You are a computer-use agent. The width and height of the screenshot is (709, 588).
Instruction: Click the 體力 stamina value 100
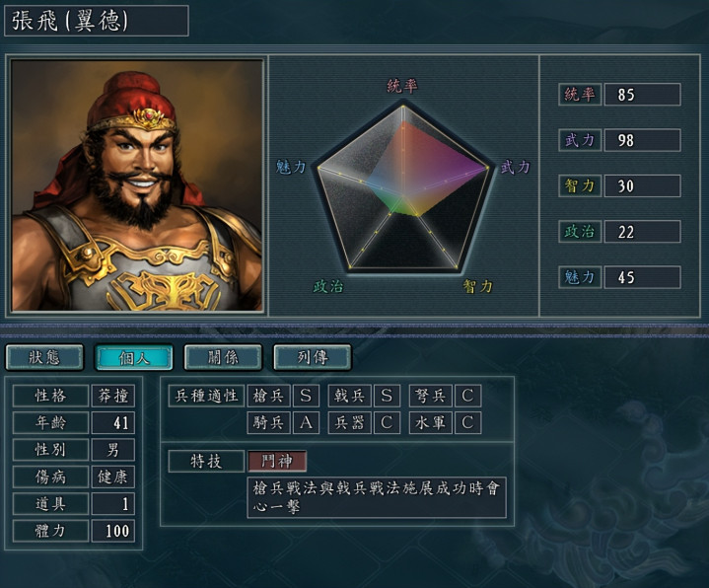(x=113, y=531)
